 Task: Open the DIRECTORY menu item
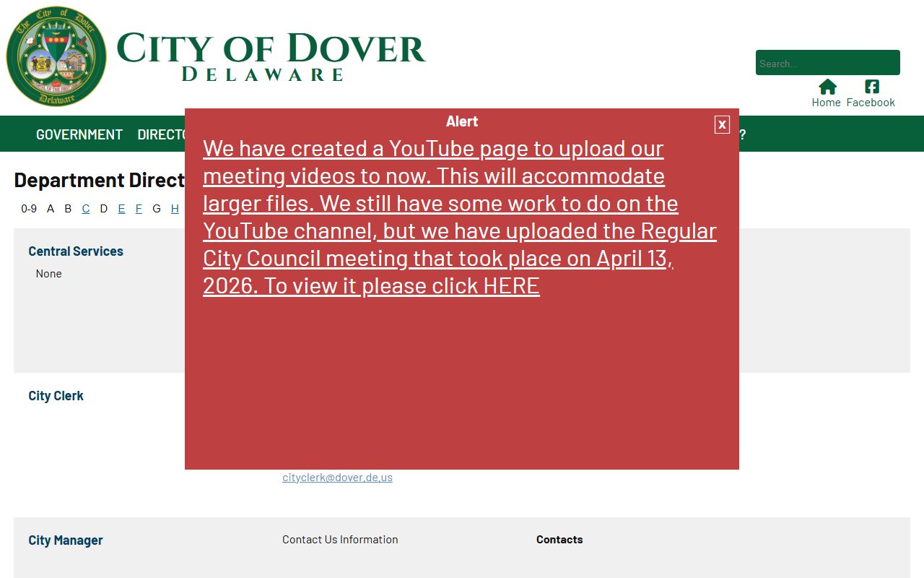162,134
